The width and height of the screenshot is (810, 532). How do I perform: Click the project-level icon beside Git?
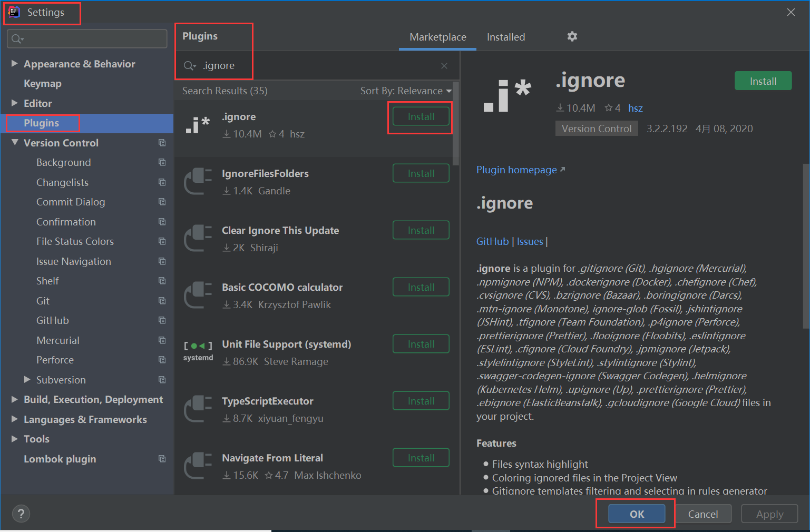coord(162,301)
